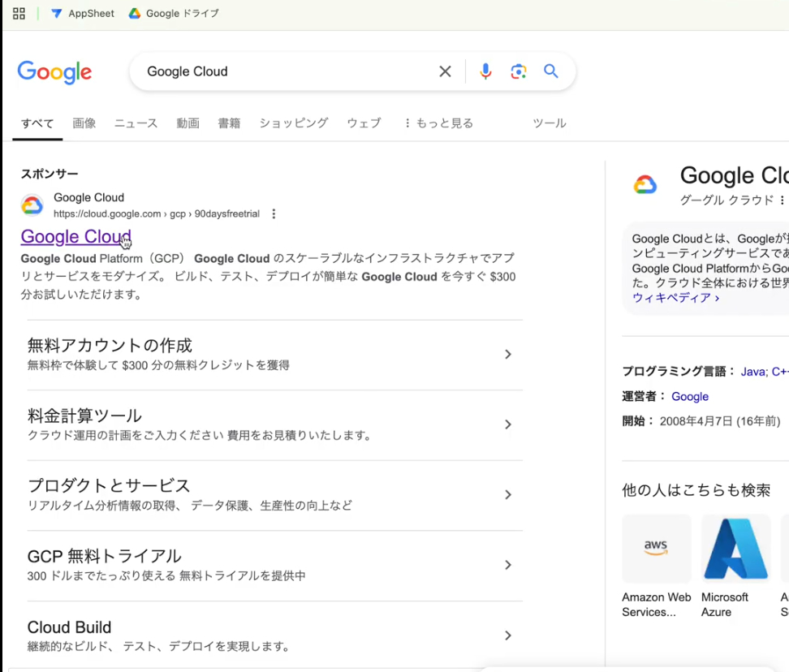Click the Google Cloud favicon in sponsored result
The height and width of the screenshot is (672, 789).
pos(32,205)
